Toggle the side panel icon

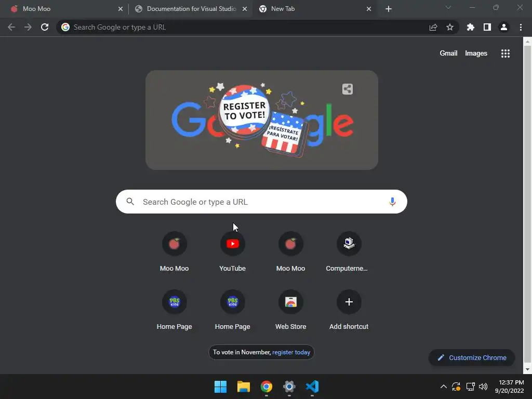[x=487, y=27]
